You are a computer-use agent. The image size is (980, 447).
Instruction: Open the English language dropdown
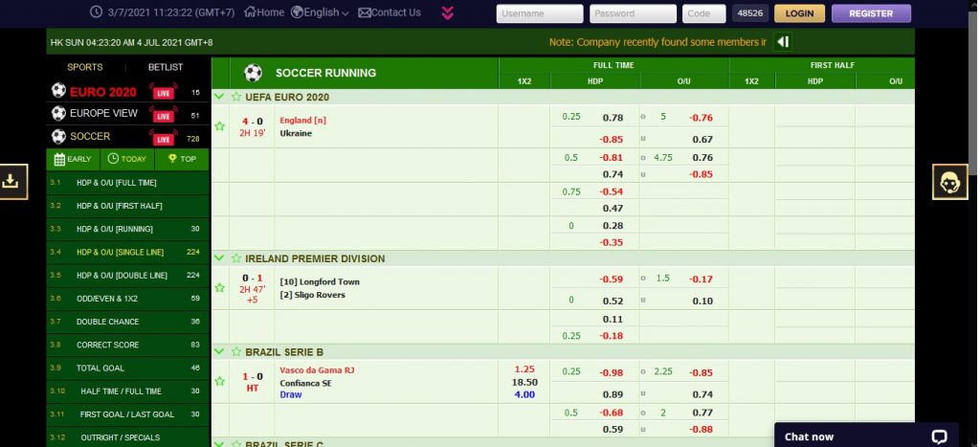(x=320, y=12)
